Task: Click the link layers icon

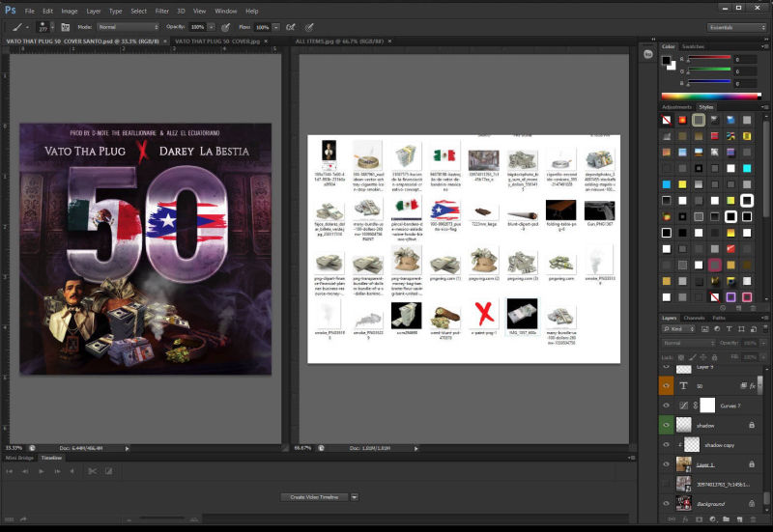Action: pyautogui.click(x=672, y=518)
